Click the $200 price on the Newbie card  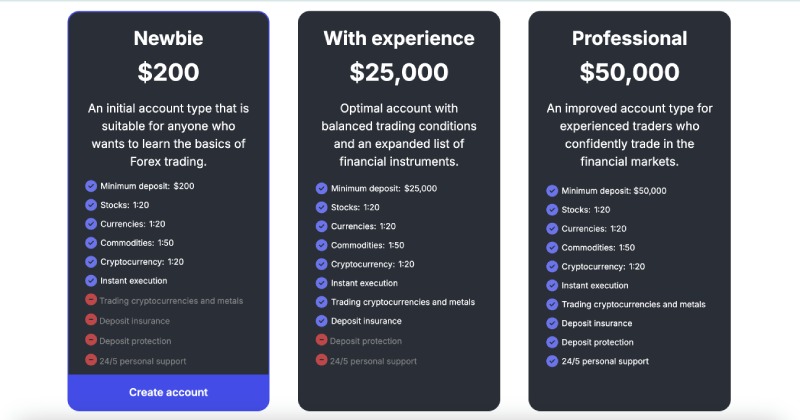click(x=168, y=72)
